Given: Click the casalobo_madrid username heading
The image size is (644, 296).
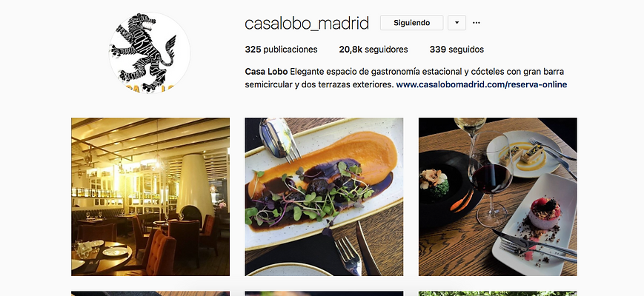Looking at the screenshot, I should tap(307, 24).
